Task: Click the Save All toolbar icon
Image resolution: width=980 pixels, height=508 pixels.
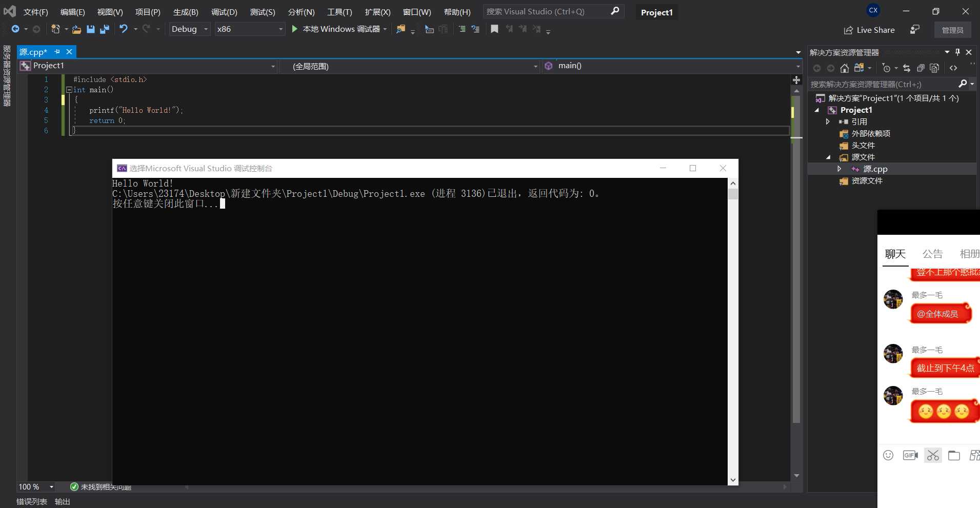Action: click(105, 29)
